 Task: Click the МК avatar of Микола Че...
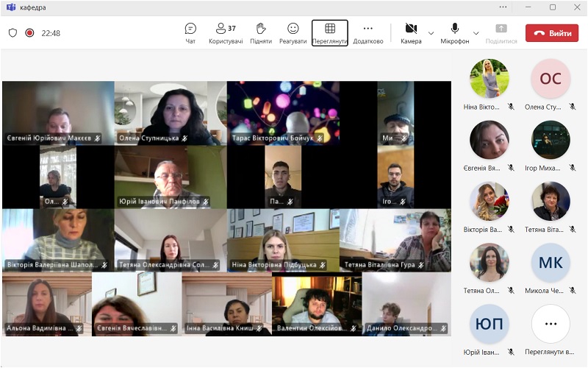coord(551,262)
